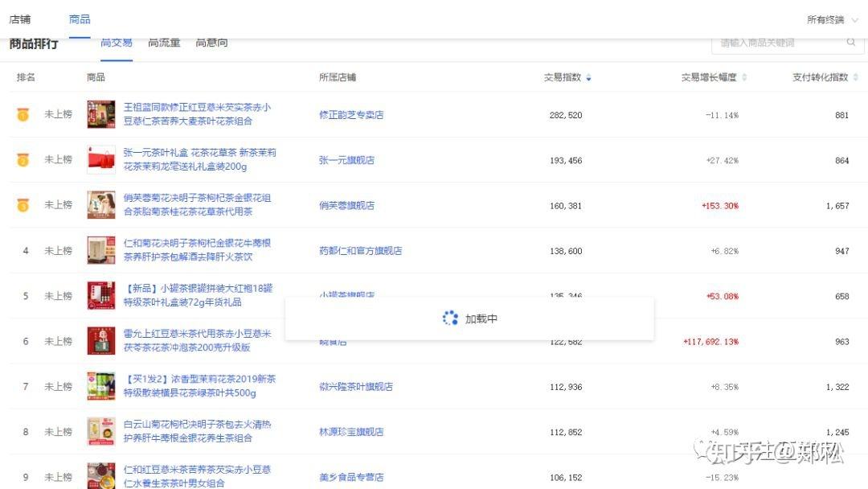This screenshot has height=489, width=868.
Task: Open store link 修正韵芝专卖店
Action: 351,115
